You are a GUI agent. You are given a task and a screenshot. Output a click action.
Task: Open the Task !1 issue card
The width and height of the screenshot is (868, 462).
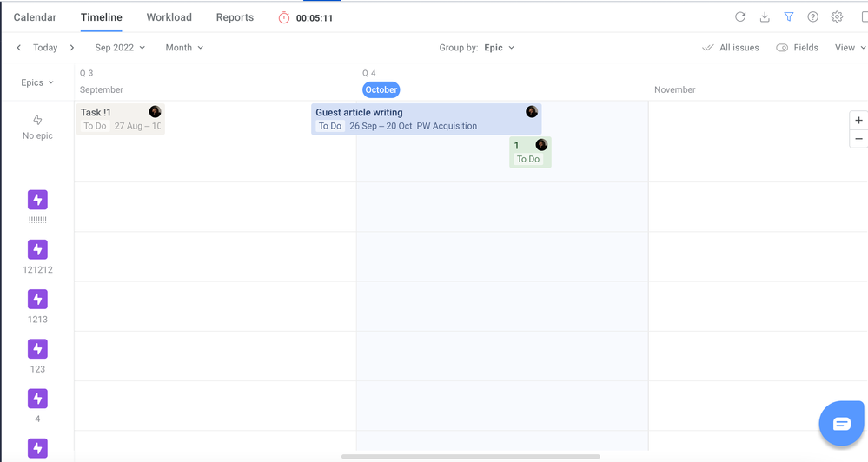121,119
